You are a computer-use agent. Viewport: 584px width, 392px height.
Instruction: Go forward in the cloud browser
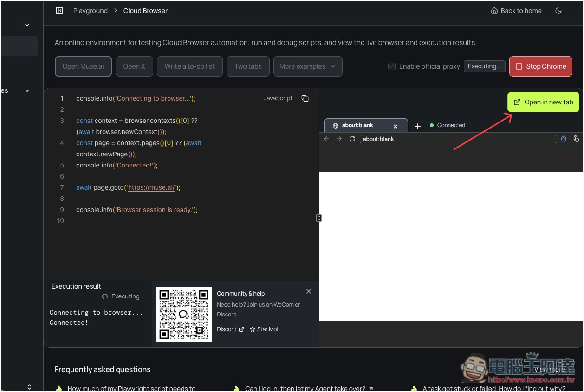[x=339, y=139]
